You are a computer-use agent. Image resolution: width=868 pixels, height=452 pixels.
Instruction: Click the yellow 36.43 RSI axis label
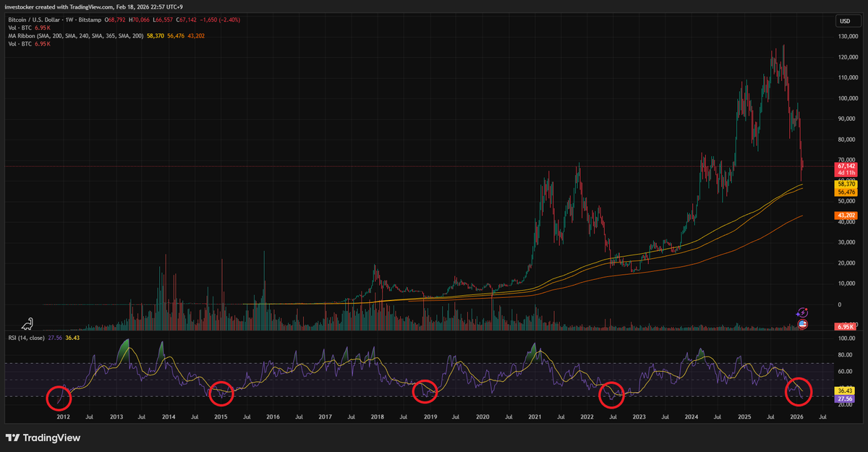[x=846, y=391]
